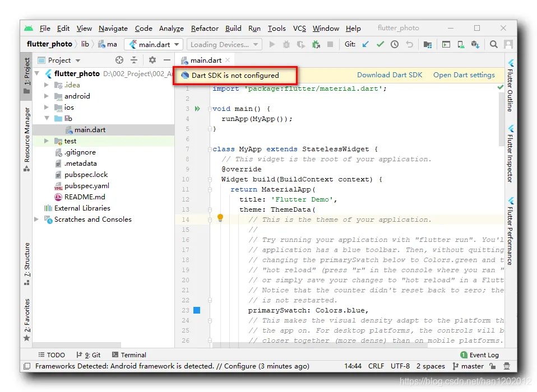This screenshot has width=537, height=392.
Task: Click blue color swatch on line 23
Action: 197,310
